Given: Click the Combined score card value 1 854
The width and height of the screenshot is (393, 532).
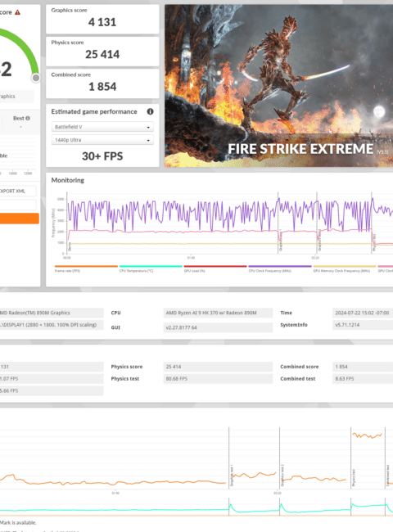Looking at the screenshot, I should (x=102, y=87).
